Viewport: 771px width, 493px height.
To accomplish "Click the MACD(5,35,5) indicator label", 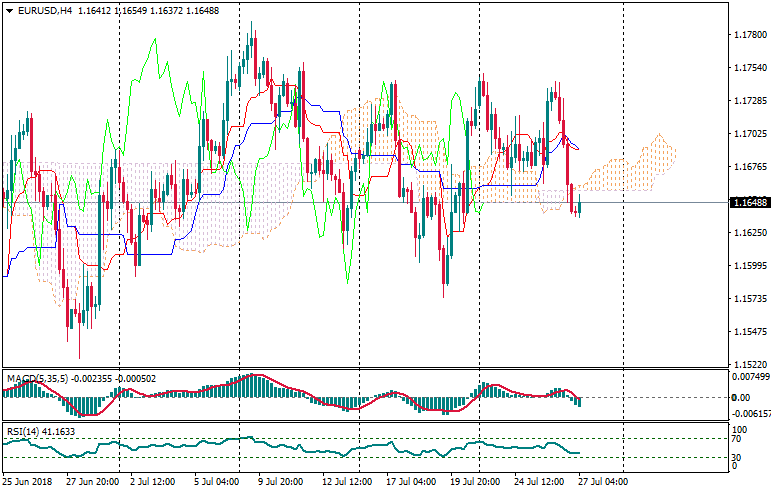I will 35,379.
